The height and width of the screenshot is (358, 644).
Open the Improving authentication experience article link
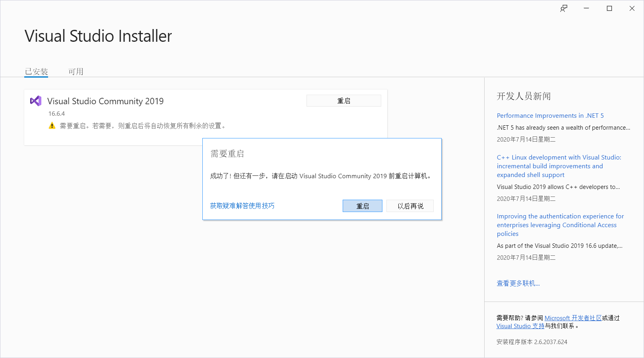(560, 225)
